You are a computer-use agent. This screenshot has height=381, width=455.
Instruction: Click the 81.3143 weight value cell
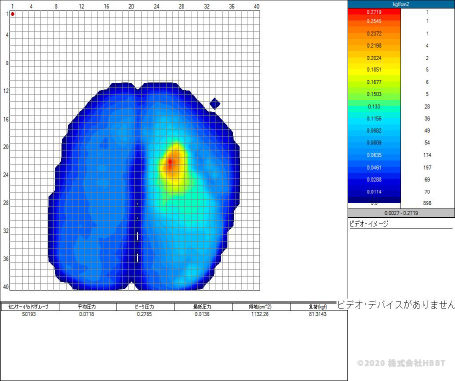[318, 314]
